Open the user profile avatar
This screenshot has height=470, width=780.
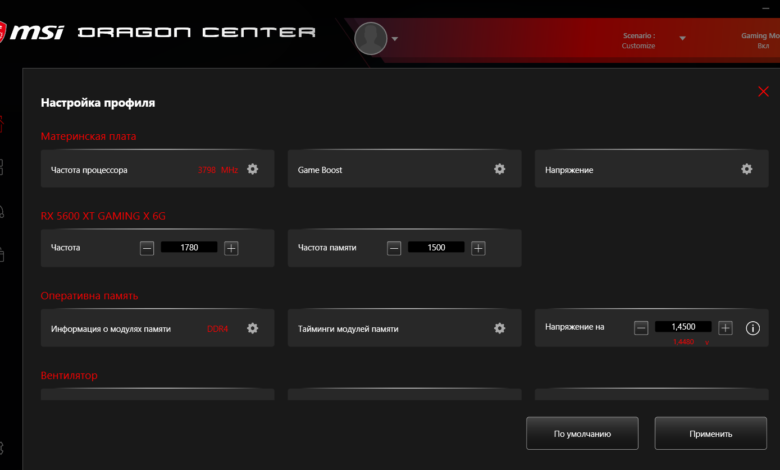[371, 38]
